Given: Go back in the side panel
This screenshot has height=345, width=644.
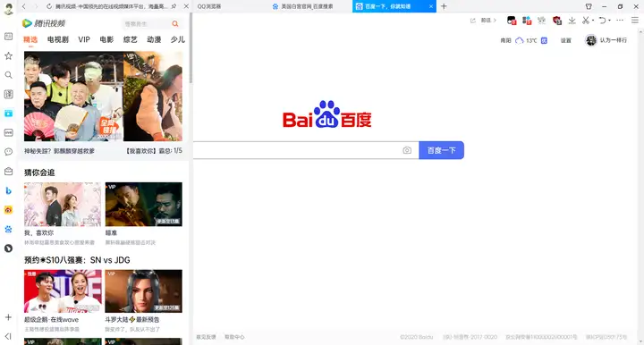Looking at the screenshot, I should (x=24, y=6).
